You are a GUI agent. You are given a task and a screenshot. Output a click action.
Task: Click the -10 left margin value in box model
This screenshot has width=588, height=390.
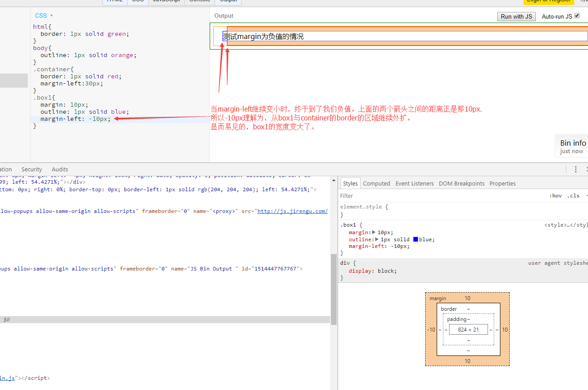pos(431,330)
